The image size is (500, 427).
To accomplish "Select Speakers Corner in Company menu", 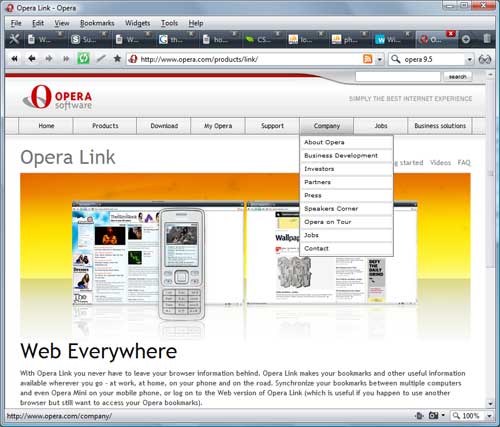I will pos(346,209).
